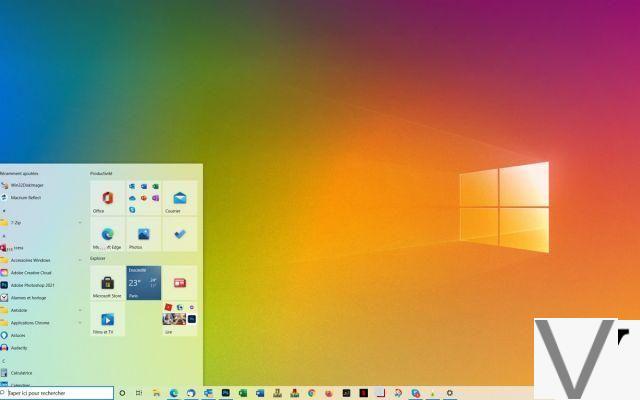
Task: Open Excel from the taskbar
Action: click(x=242, y=393)
